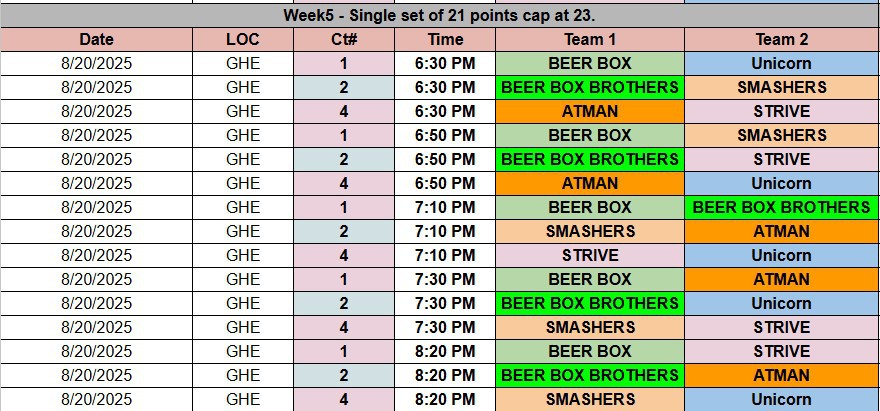Select Team 1 SMASHERS cell at 7:10 PM
This screenshot has height=411, width=880.
pyautogui.click(x=590, y=232)
